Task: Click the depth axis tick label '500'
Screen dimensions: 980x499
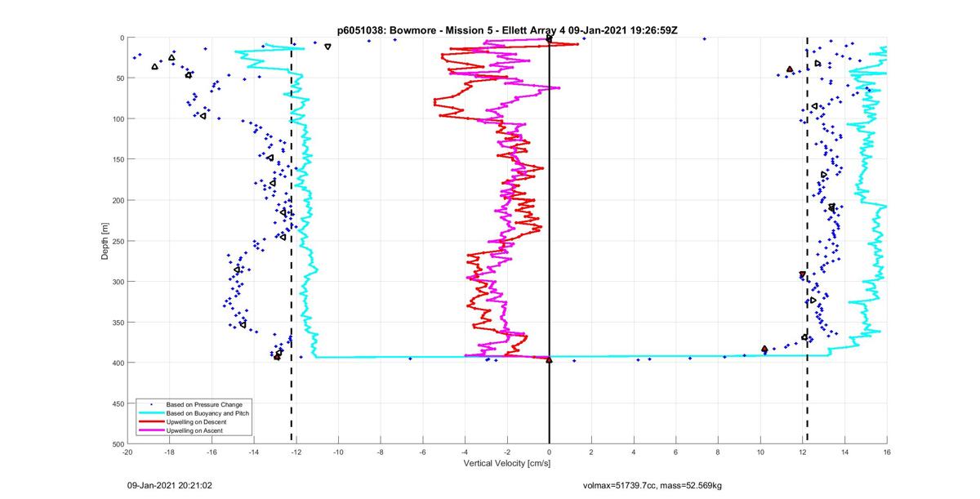Action: coord(117,443)
